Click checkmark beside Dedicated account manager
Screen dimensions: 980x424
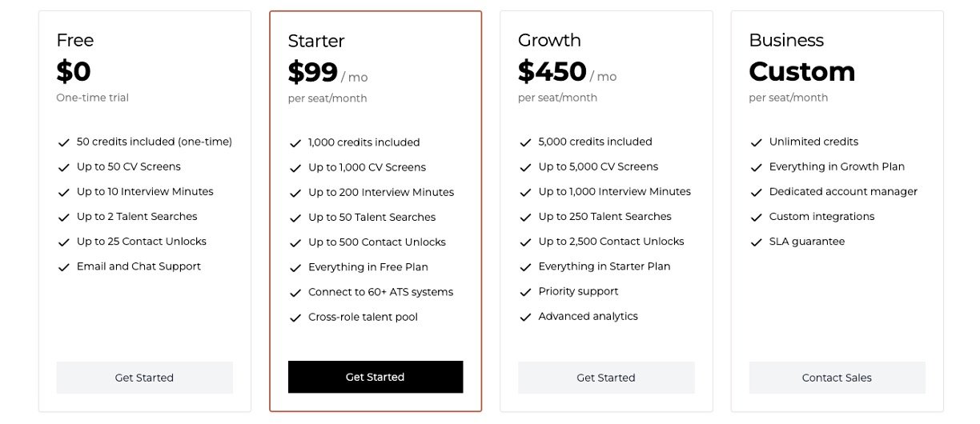[x=756, y=192]
